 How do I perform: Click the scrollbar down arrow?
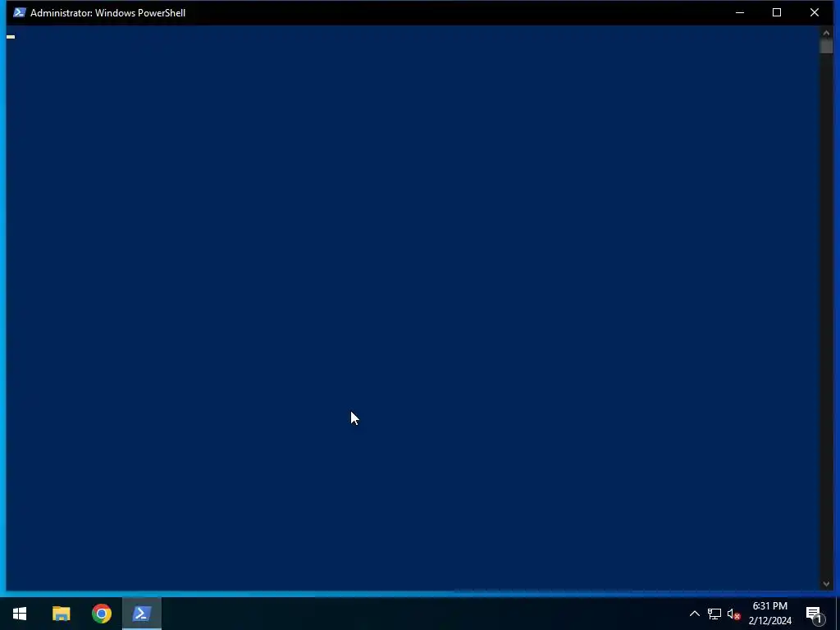(826, 584)
